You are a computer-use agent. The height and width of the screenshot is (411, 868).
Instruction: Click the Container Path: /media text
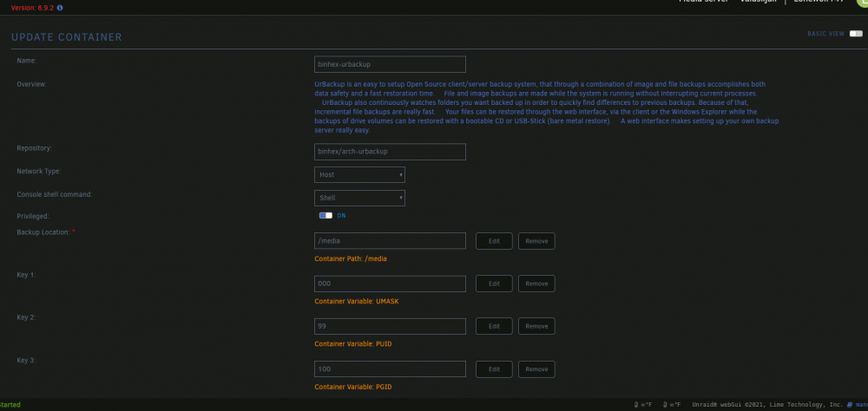(x=351, y=259)
